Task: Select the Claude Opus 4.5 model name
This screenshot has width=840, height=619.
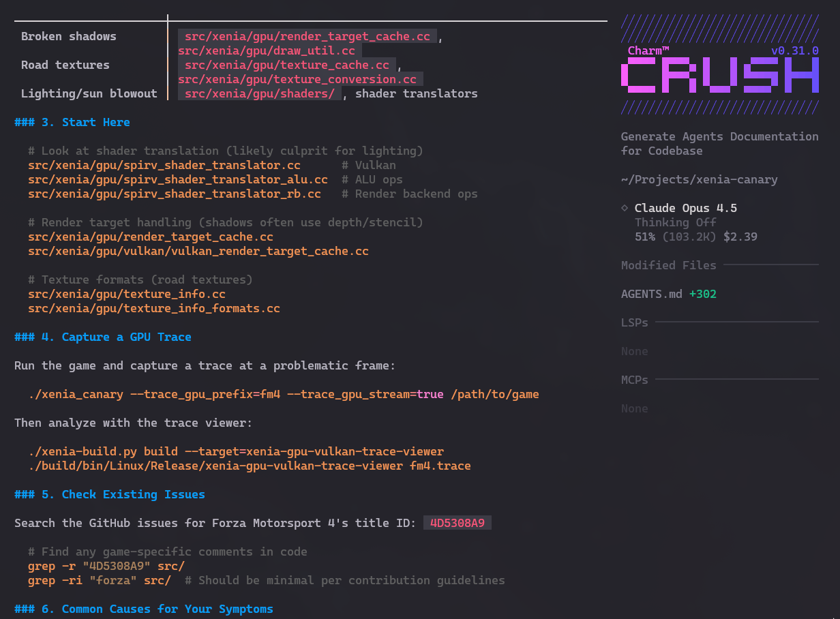Action: 685,208
